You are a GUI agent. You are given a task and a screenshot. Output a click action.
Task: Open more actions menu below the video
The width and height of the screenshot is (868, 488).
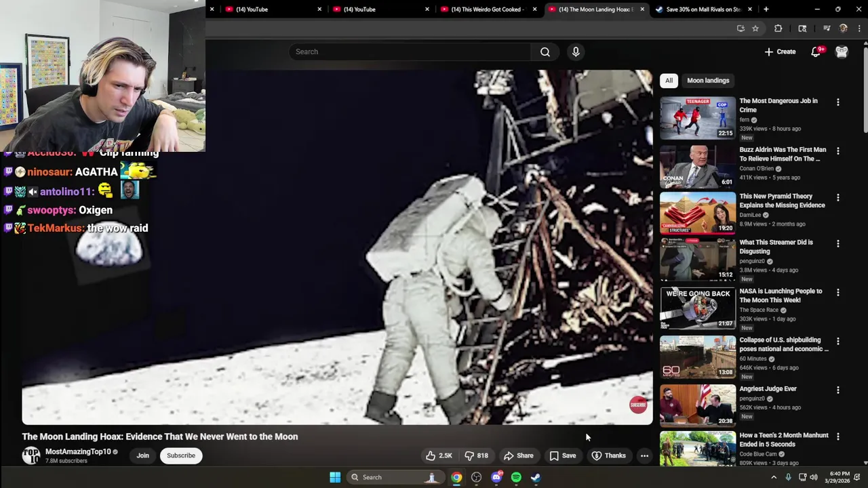coord(644,455)
